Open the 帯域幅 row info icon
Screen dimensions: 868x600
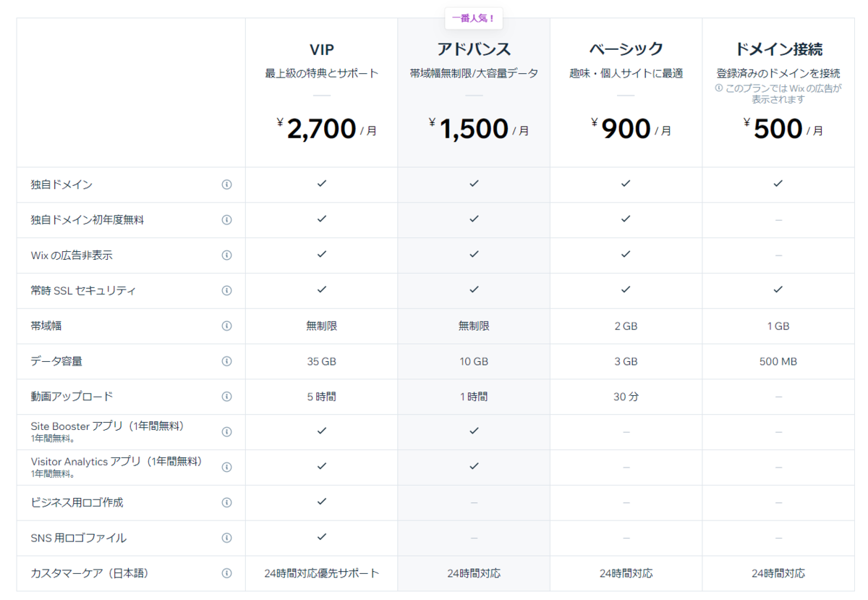pos(226,326)
